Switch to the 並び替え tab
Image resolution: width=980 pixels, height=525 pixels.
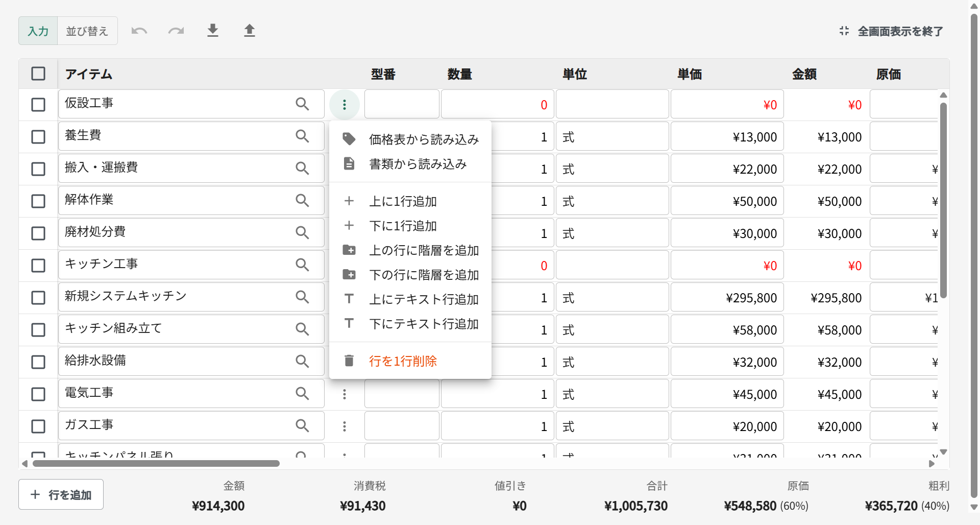click(87, 31)
